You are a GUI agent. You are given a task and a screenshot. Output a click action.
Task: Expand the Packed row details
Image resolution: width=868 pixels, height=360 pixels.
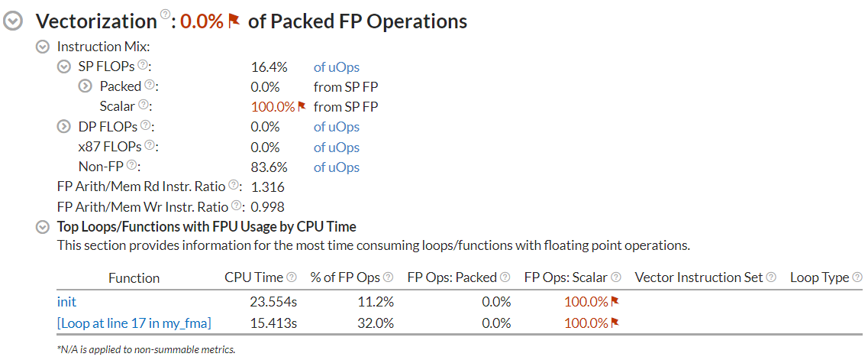tap(86, 86)
